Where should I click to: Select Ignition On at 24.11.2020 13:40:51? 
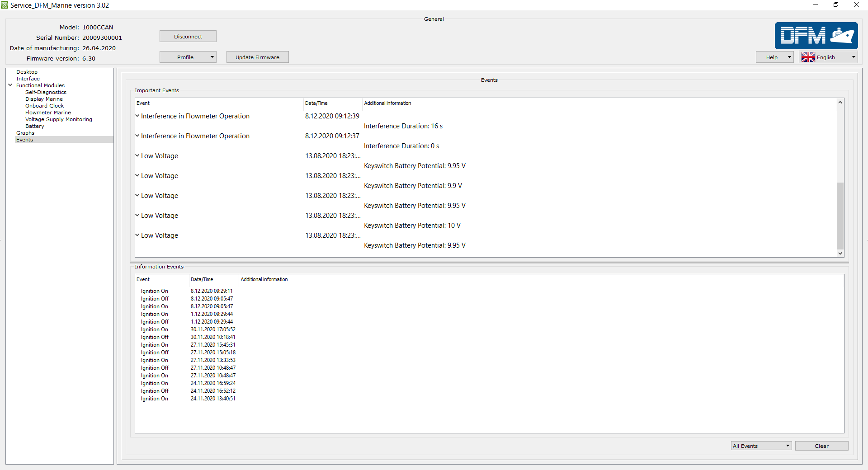point(188,399)
